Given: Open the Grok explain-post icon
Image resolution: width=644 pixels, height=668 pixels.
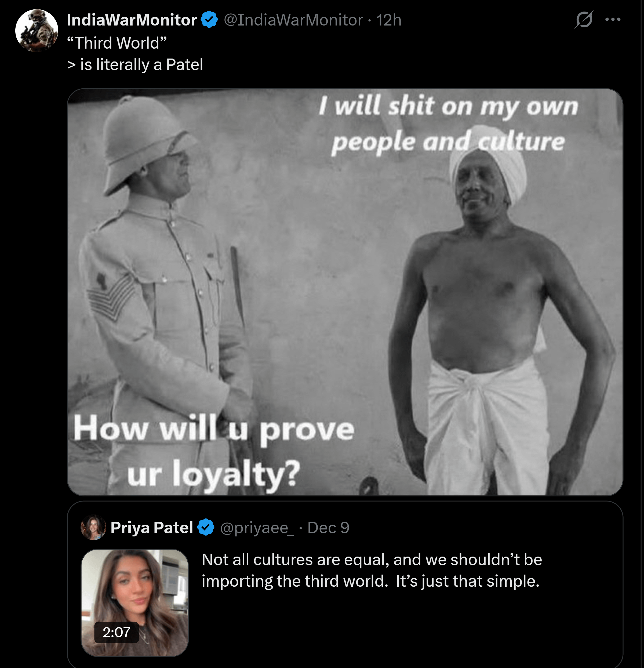Looking at the screenshot, I should pos(584,19).
